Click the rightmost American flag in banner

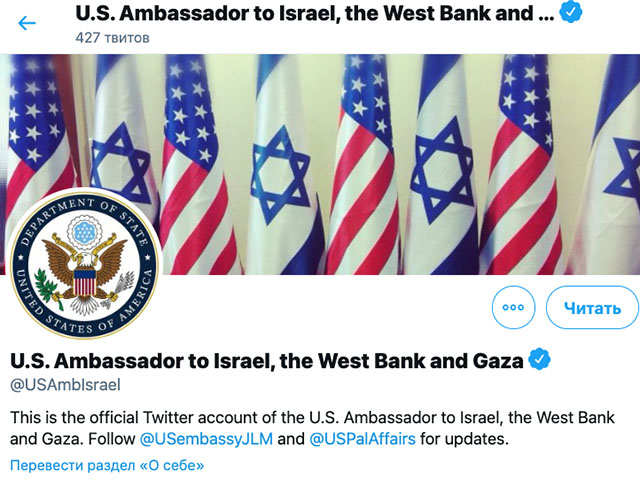[x=522, y=163]
